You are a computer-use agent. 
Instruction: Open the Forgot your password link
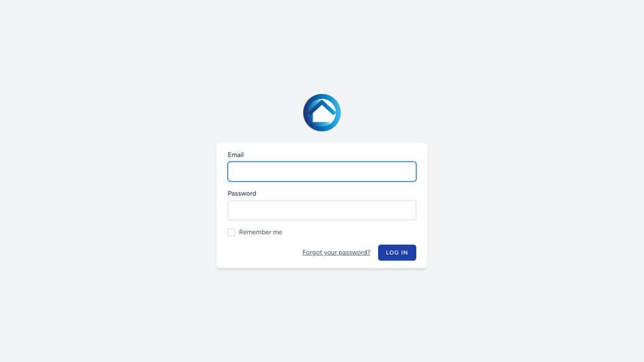pos(336,252)
